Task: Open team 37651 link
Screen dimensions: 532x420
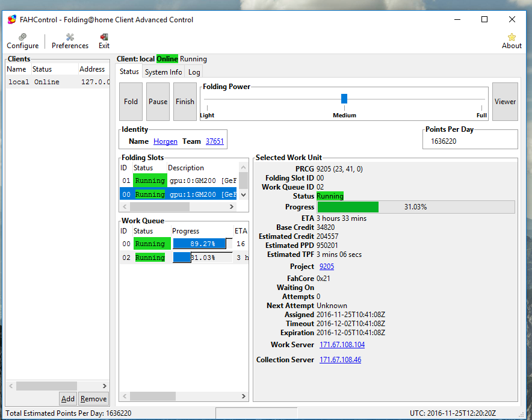Action: pyautogui.click(x=215, y=141)
